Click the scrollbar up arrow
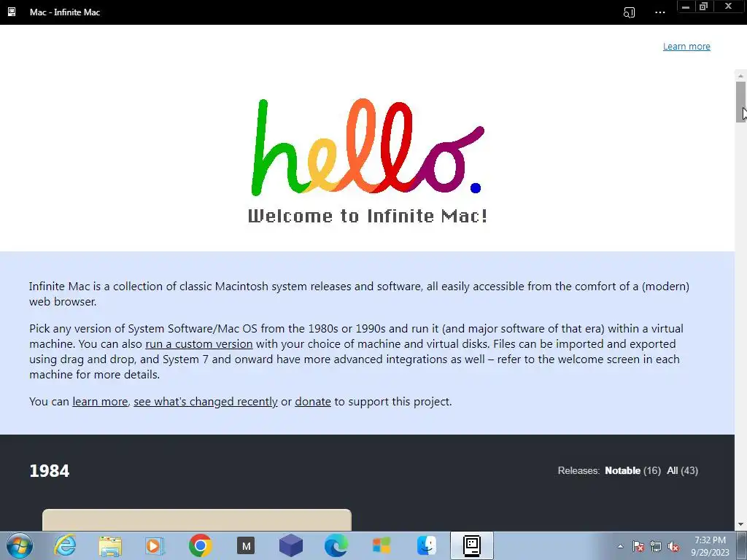 (741, 75)
